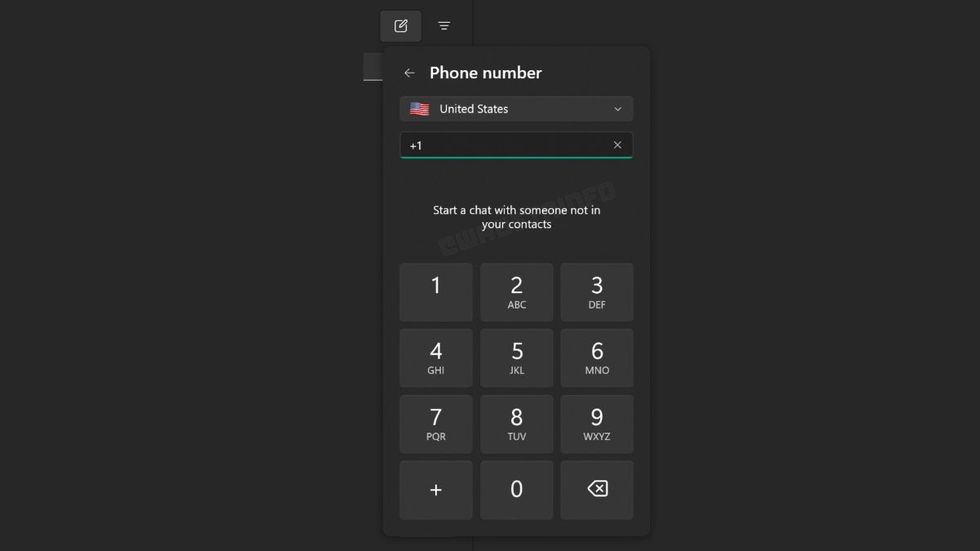Tap the 8 TUV key
Image resolution: width=980 pixels, height=551 pixels.
pyautogui.click(x=517, y=424)
